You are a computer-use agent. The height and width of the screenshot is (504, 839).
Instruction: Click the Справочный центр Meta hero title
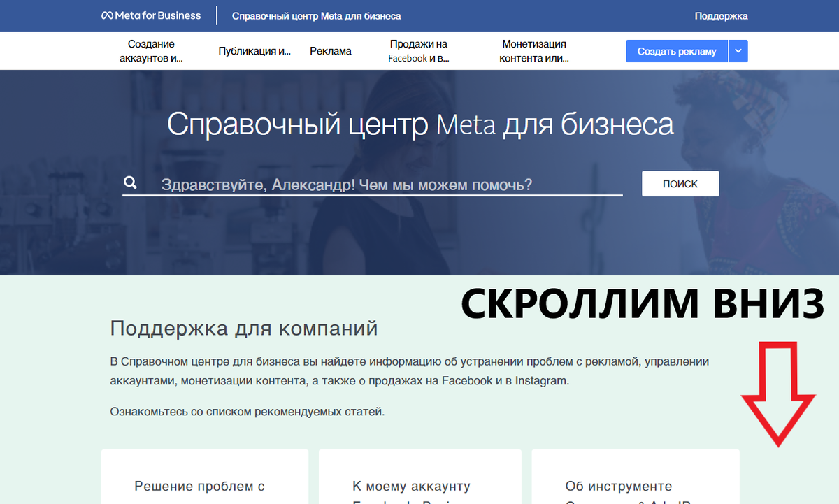(x=419, y=126)
